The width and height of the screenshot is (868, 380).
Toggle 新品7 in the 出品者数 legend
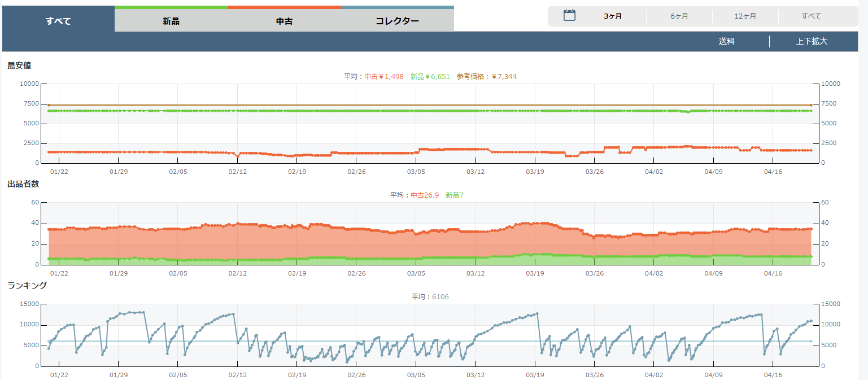pos(454,195)
